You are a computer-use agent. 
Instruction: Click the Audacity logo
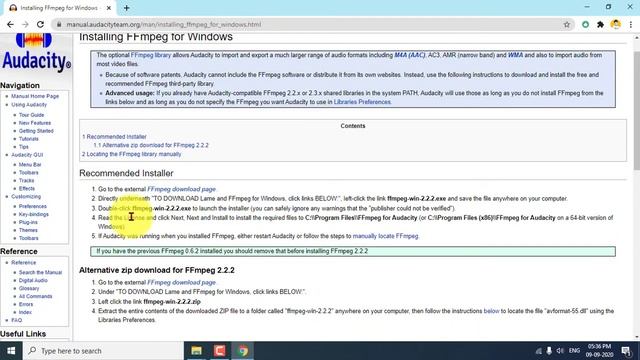[x=36, y=54]
